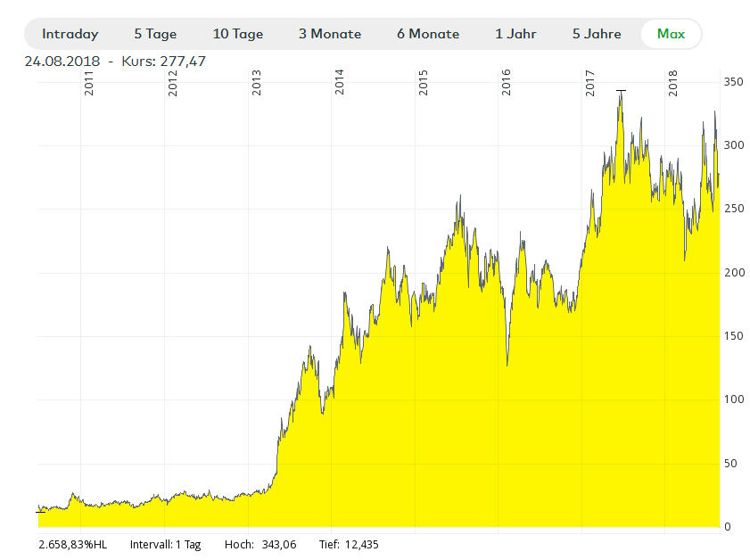Click the all-time high marker in 2017
The width and height of the screenshot is (750, 560).
tap(621, 90)
